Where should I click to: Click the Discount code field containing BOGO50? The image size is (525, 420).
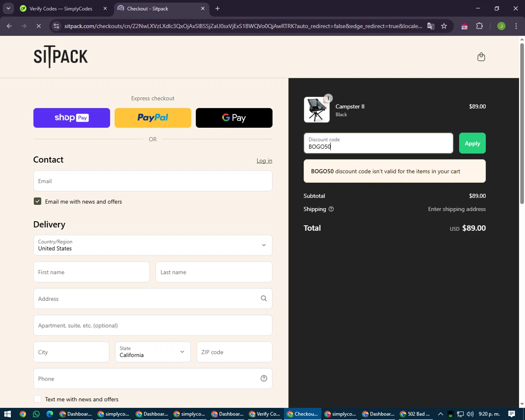378,143
